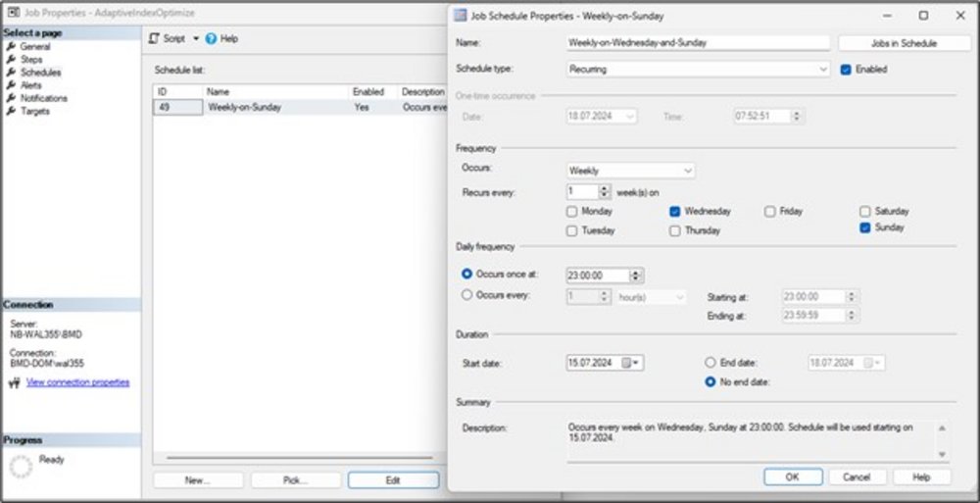
Task: Open the Script dropdown arrow
Action: (x=195, y=38)
